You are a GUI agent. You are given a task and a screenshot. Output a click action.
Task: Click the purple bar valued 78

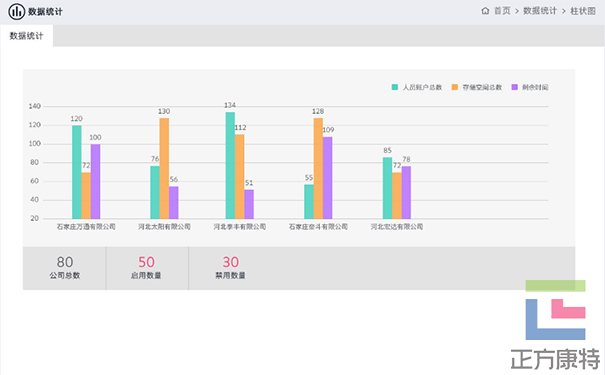406,193
